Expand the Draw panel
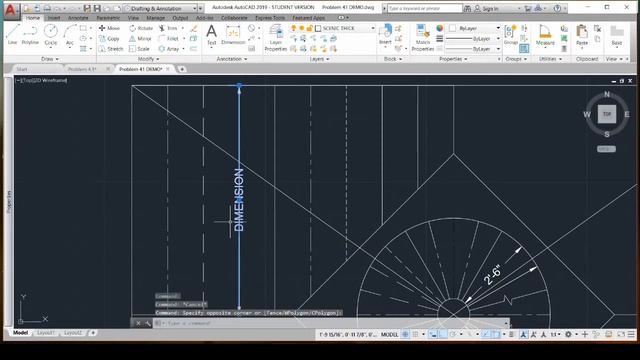 coord(50,59)
